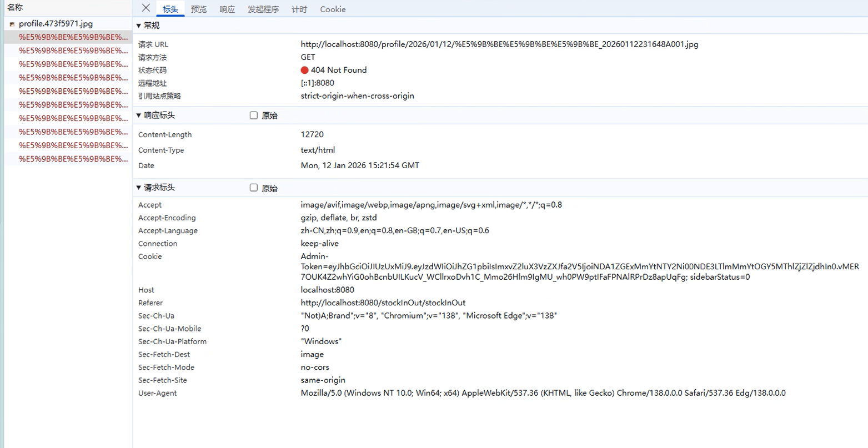
Task: Click strict-origin-when-cross-origin policy value
Action: 357,95
